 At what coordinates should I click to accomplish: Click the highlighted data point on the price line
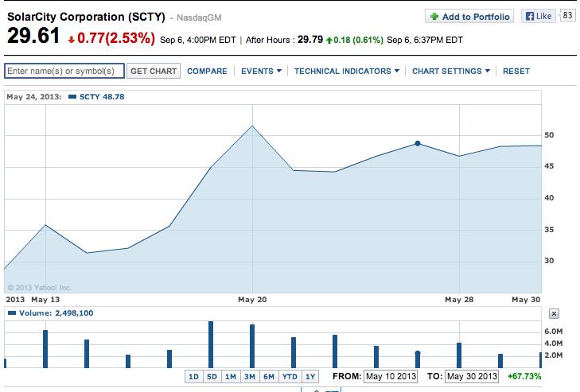[418, 143]
